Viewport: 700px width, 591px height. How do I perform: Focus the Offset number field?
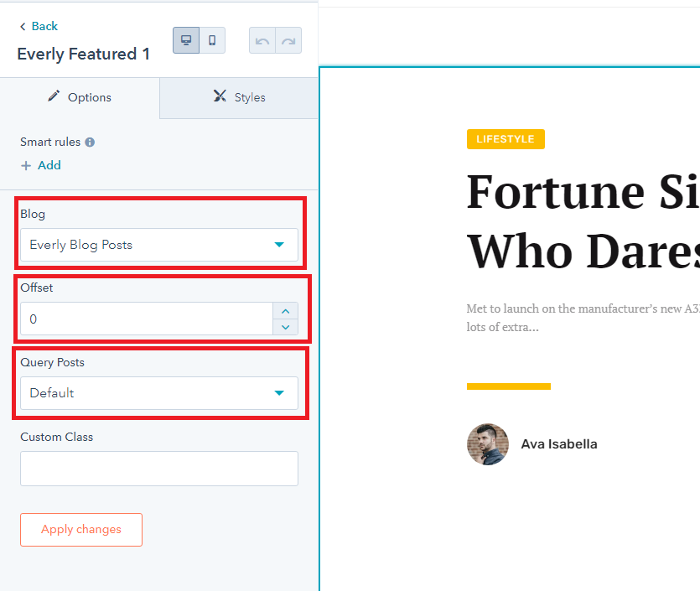click(147, 319)
